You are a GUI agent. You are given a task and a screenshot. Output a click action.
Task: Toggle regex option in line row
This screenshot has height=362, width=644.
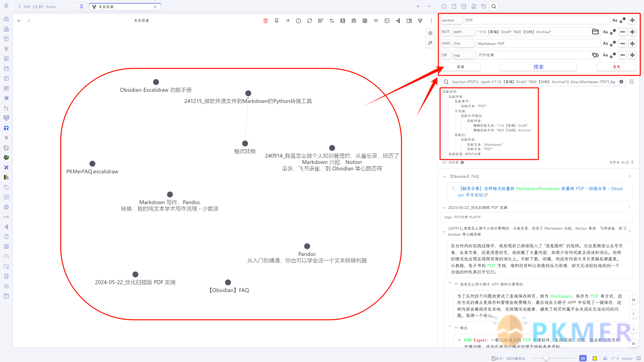613,44
